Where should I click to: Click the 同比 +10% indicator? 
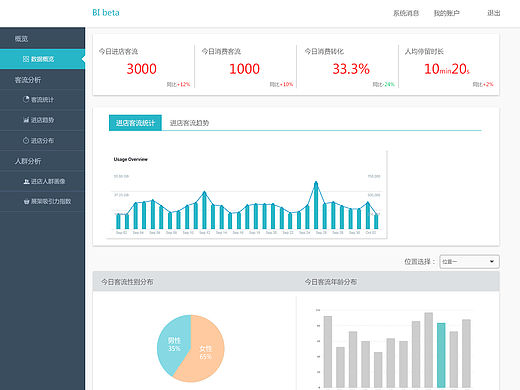(281, 84)
